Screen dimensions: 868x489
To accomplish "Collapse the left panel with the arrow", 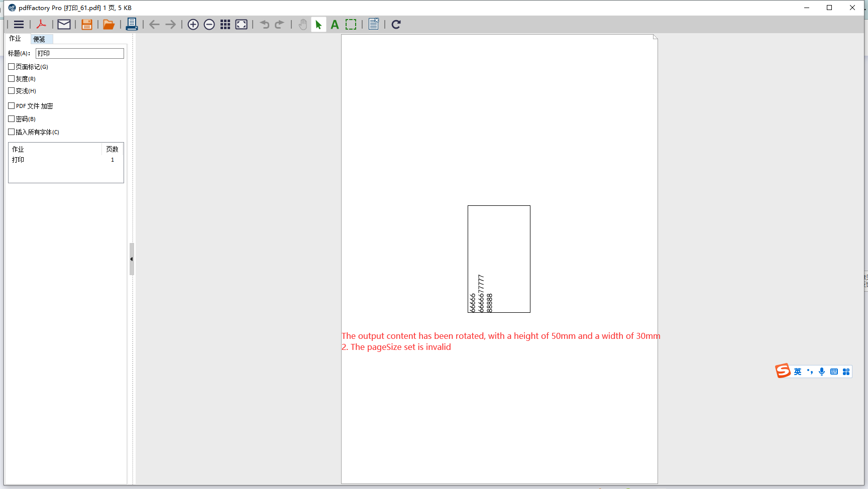I will pos(132,259).
